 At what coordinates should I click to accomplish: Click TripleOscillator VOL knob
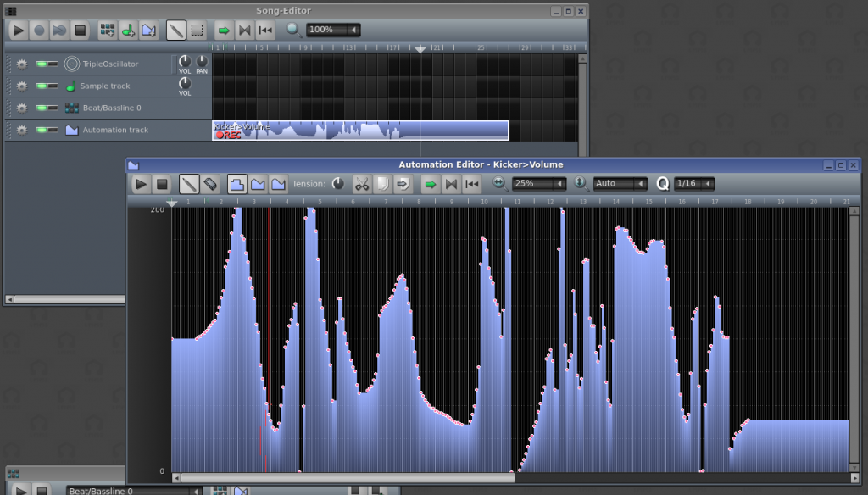point(184,61)
